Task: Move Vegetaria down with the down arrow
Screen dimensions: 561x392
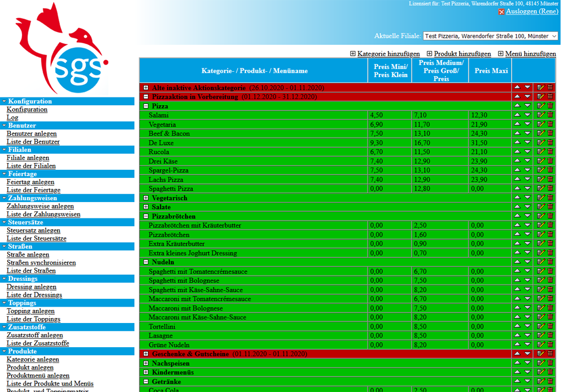Action: 528,124
